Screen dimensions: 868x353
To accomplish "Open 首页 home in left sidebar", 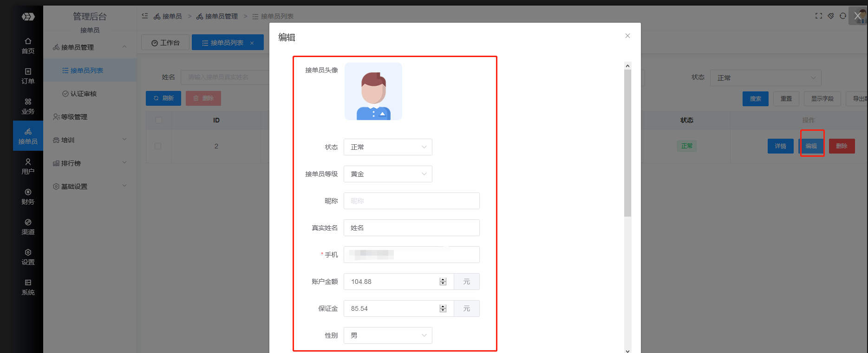I will (x=28, y=46).
